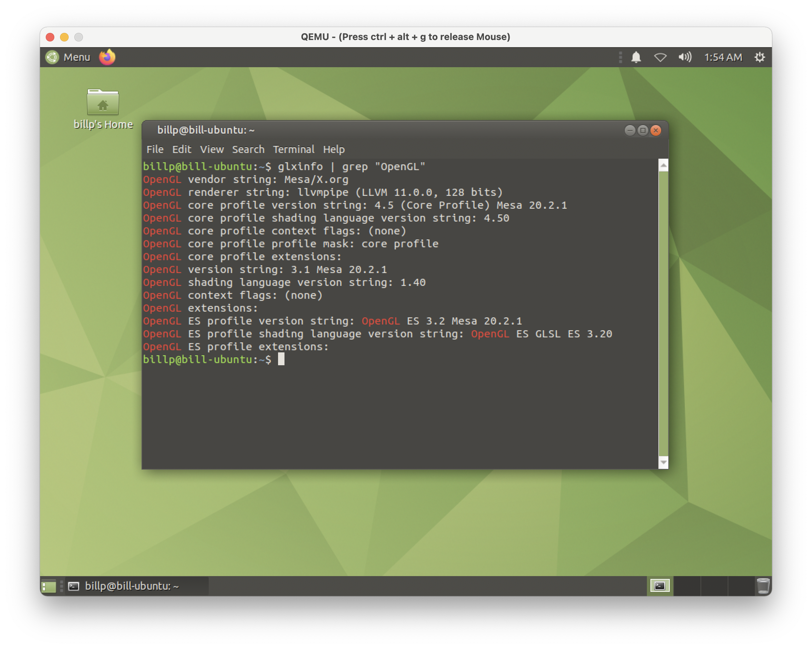This screenshot has height=649, width=812.
Task: Toggle the Show Desktop button
Action: [x=49, y=586]
